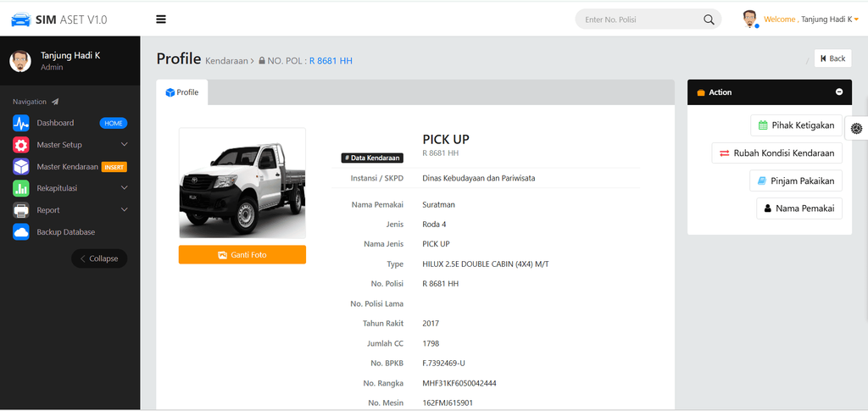Select the Profile tab
This screenshot has height=411, width=868.
[x=182, y=92]
